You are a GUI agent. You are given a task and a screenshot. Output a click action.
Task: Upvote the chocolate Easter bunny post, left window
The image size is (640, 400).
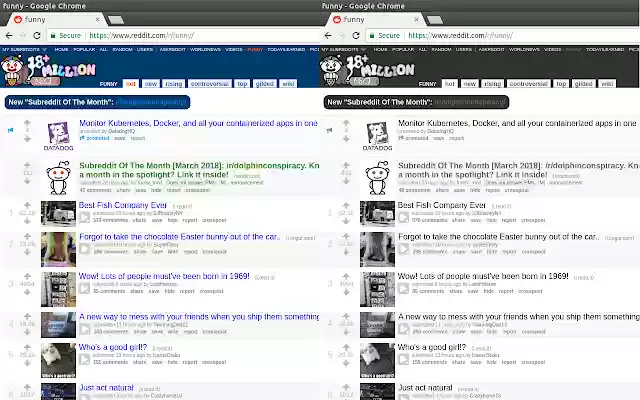tap(27, 236)
